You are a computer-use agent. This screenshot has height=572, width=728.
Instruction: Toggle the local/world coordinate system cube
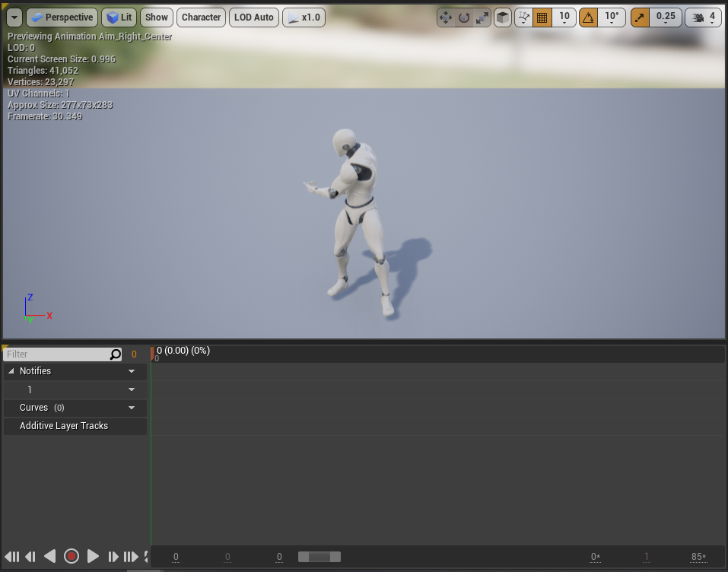tap(503, 17)
